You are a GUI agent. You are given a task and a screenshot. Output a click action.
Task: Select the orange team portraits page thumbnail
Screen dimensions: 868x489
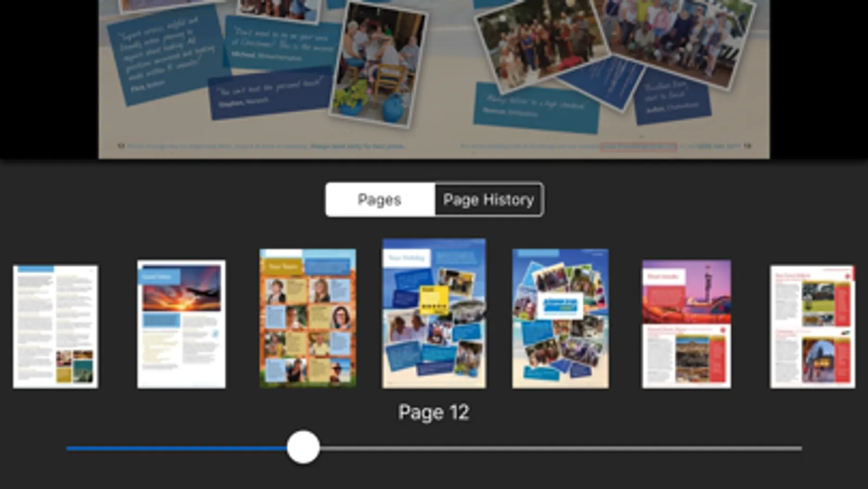tap(308, 318)
